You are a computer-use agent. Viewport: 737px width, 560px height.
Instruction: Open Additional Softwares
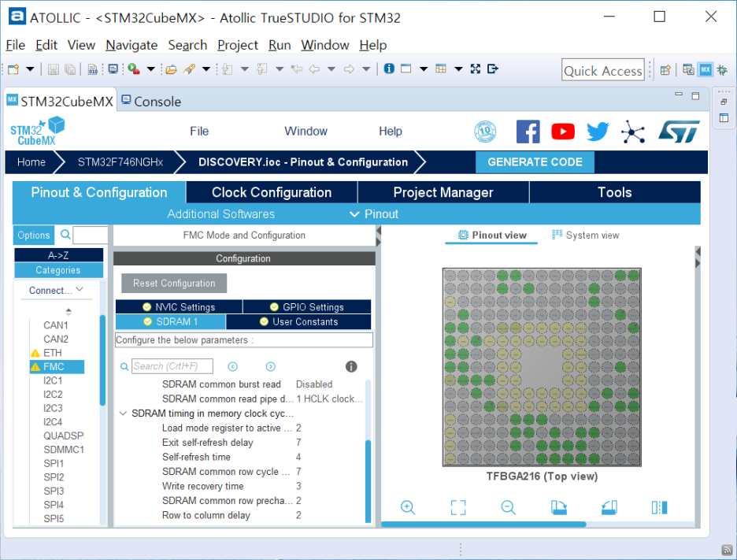click(x=221, y=214)
